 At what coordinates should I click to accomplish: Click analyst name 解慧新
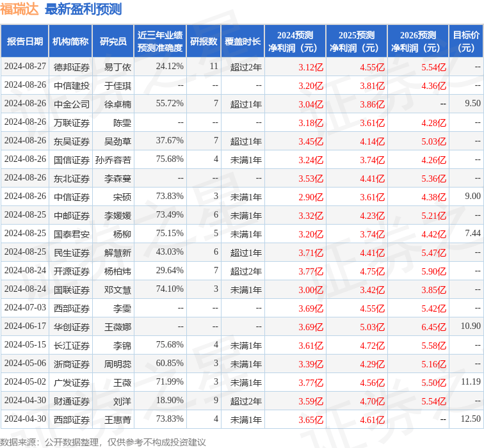point(118,253)
